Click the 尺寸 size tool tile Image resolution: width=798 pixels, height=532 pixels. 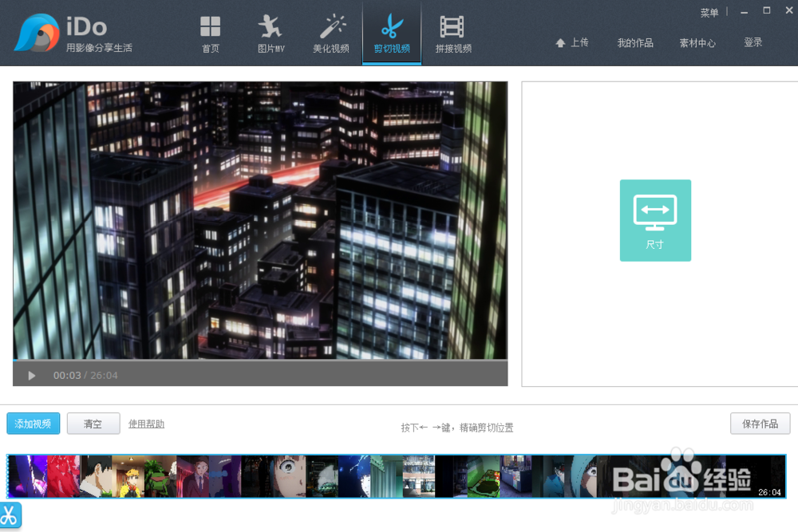(655, 220)
